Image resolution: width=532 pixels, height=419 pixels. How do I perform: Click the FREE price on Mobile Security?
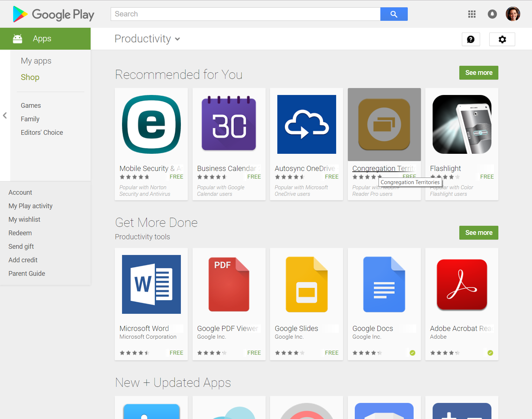pos(176,177)
